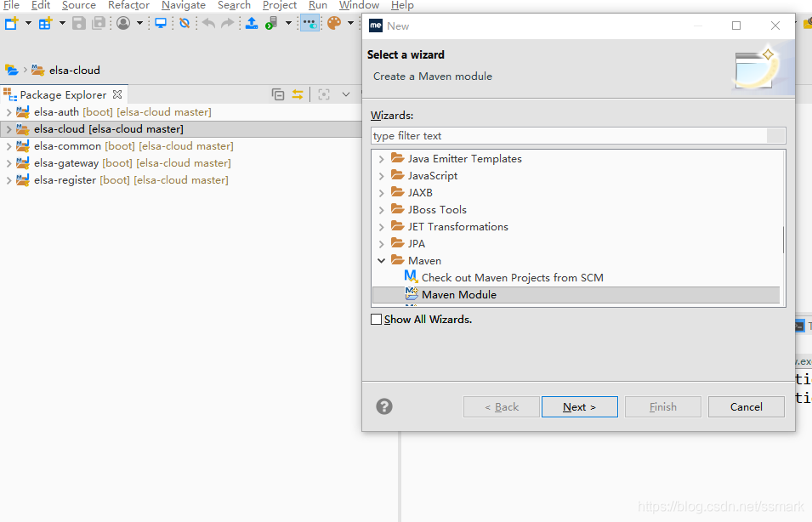Open the Project menu
This screenshot has width=812, height=522.
tap(280, 5)
